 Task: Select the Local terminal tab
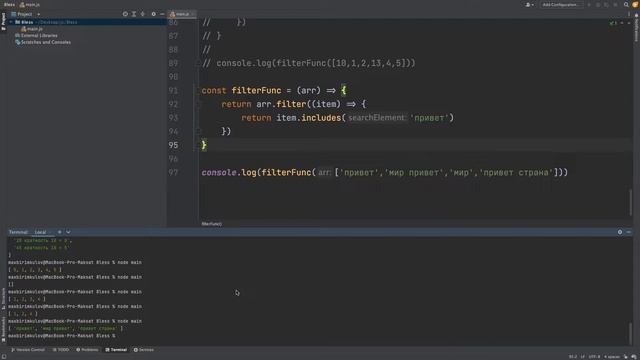pos(40,232)
